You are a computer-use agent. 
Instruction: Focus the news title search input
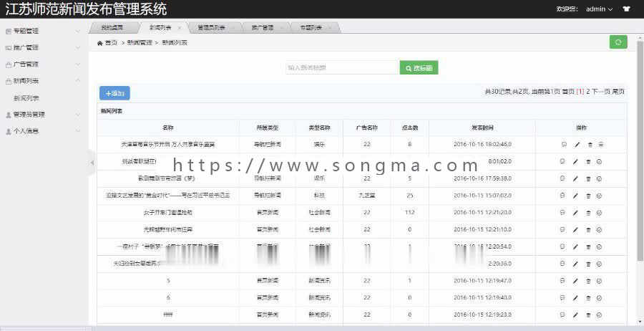pos(343,68)
